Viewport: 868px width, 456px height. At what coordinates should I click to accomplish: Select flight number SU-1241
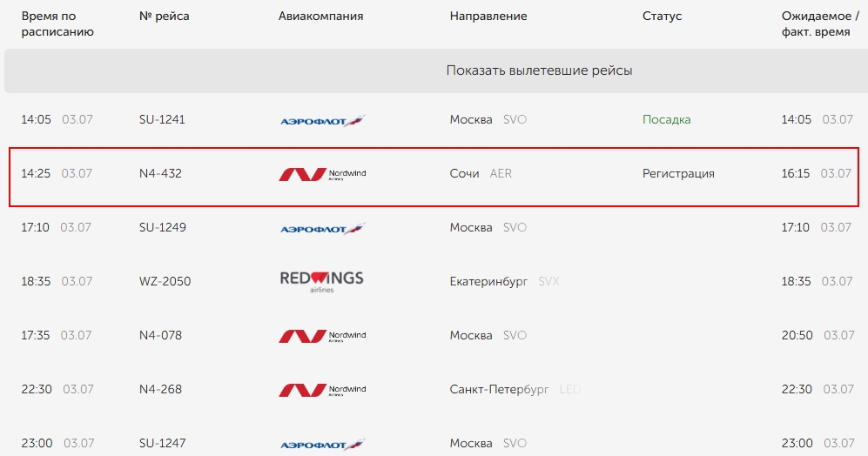[162, 119]
